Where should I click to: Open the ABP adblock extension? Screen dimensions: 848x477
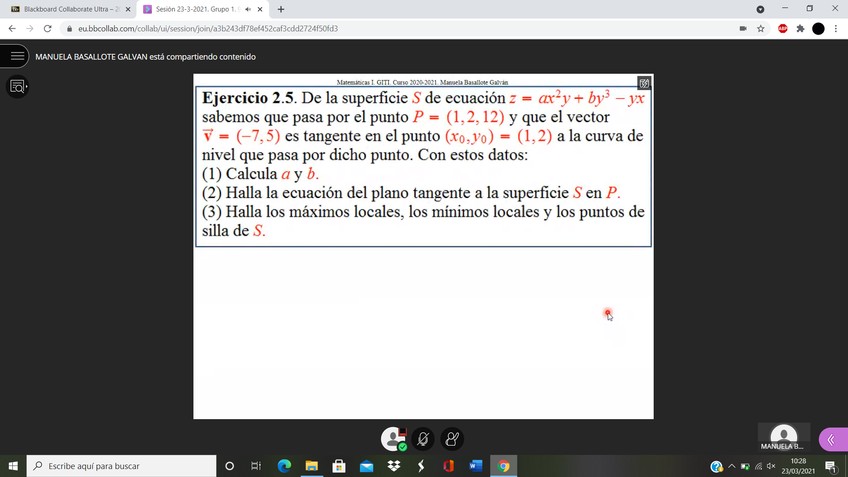(x=783, y=29)
